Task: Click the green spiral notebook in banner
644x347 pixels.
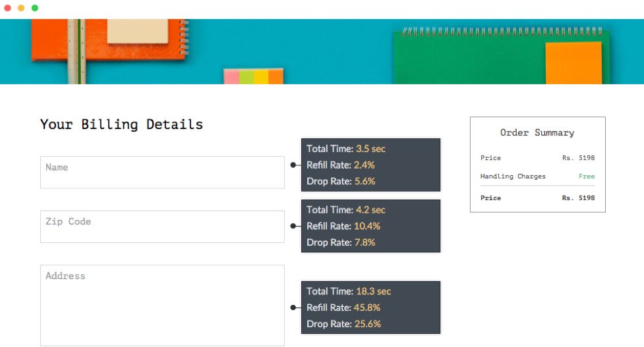Action: [x=501, y=56]
